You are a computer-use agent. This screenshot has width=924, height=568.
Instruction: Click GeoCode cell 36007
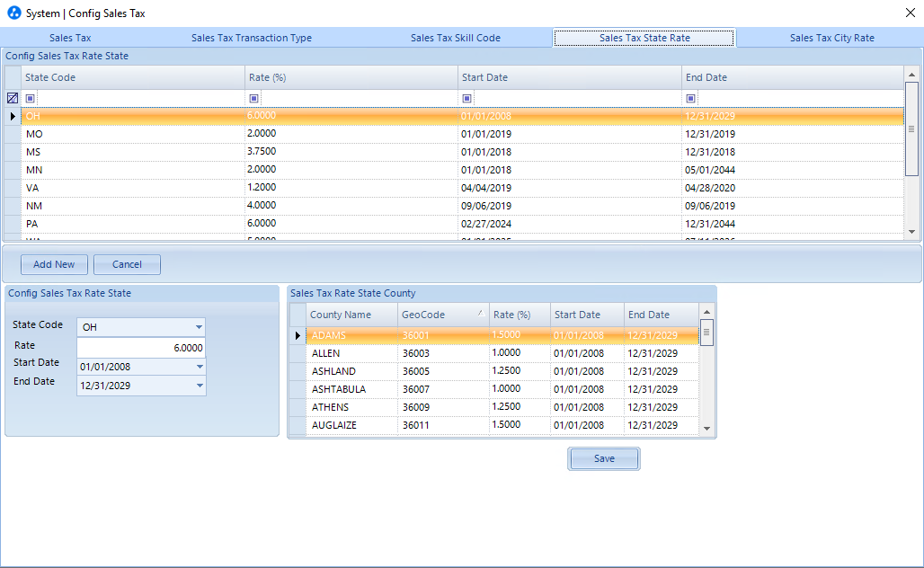coord(443,389)
